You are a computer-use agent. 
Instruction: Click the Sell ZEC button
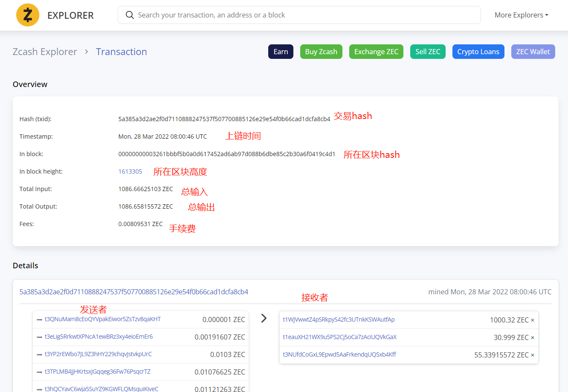(428, 52)
